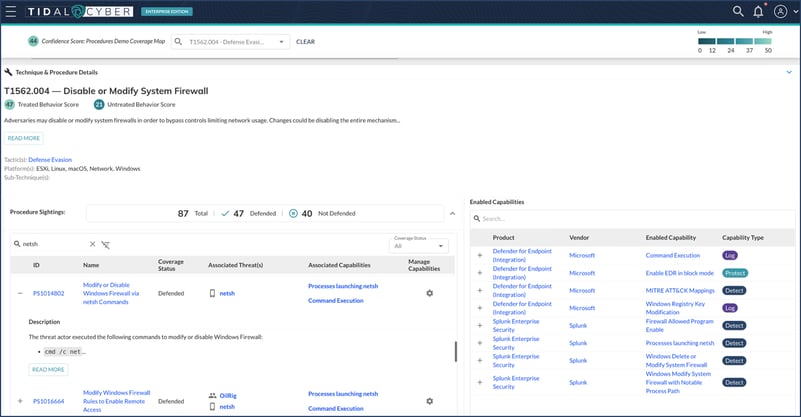Click the wrench icon beside Technique & Procedure Details
Screen dimensions: 801x417
[x=8, y=72]
